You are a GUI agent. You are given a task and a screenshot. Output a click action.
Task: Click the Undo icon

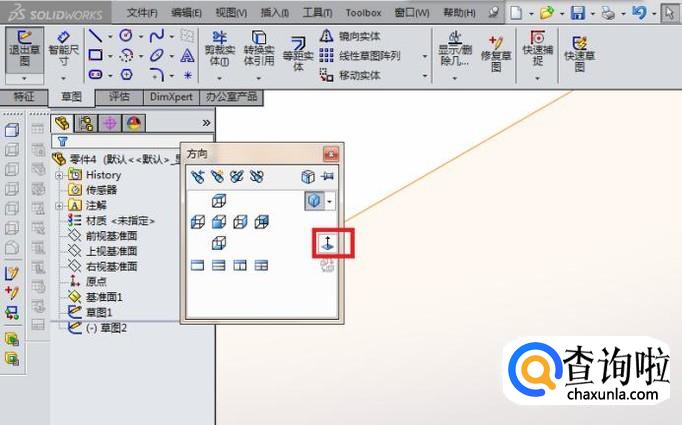pyautogui.click(x=639, y=13)
